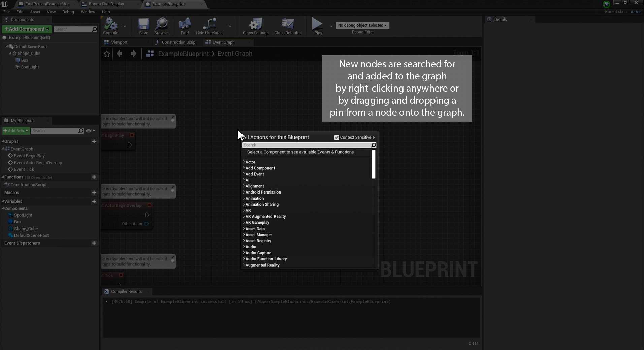
Task: Click the action menu search magnifier icon
Action: (x=373, y=145)
